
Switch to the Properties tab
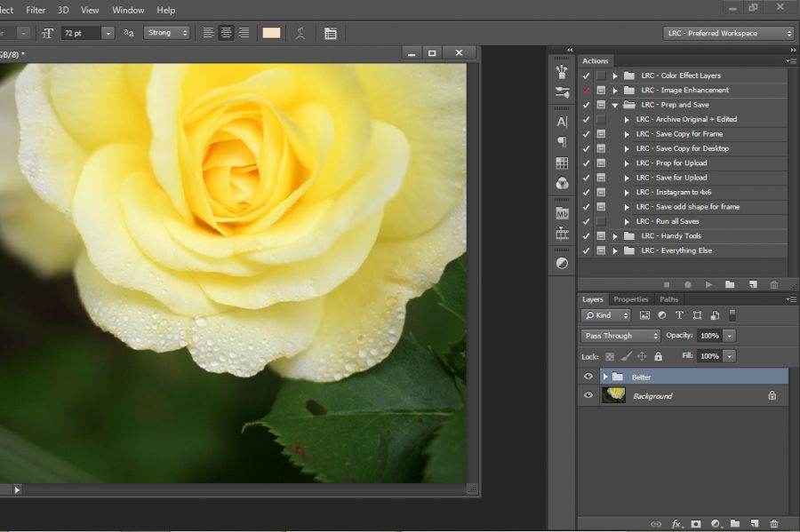click(631, 299)
